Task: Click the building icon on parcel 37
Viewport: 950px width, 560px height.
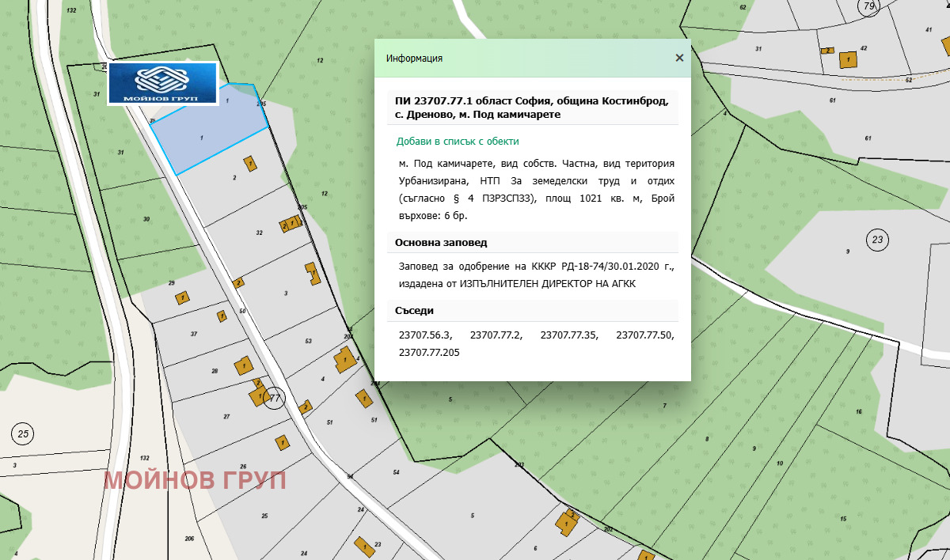Action: tap(222, 316)
